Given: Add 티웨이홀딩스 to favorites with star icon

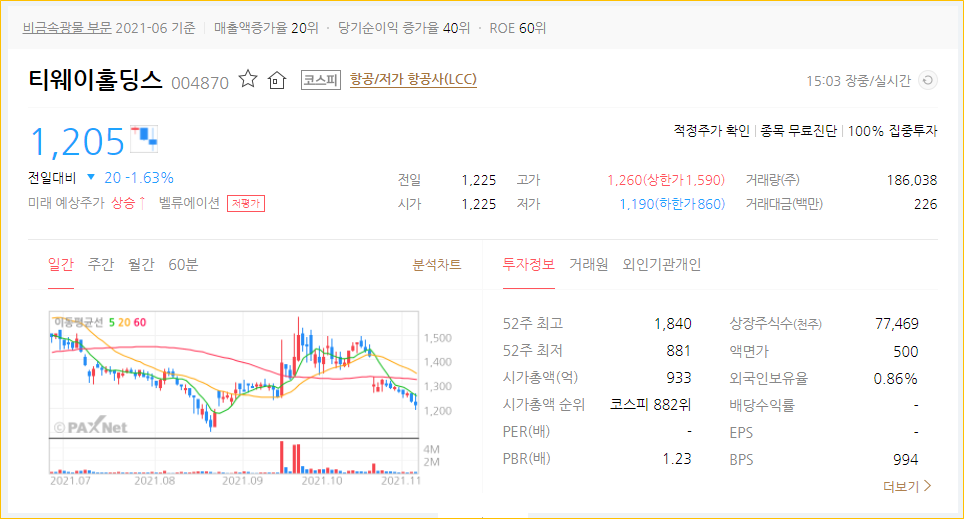Looking at the screenshot, I should click(248, 79).
